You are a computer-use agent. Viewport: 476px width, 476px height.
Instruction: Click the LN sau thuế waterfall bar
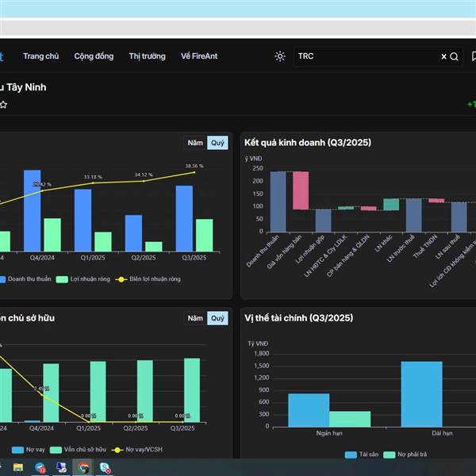459,217
